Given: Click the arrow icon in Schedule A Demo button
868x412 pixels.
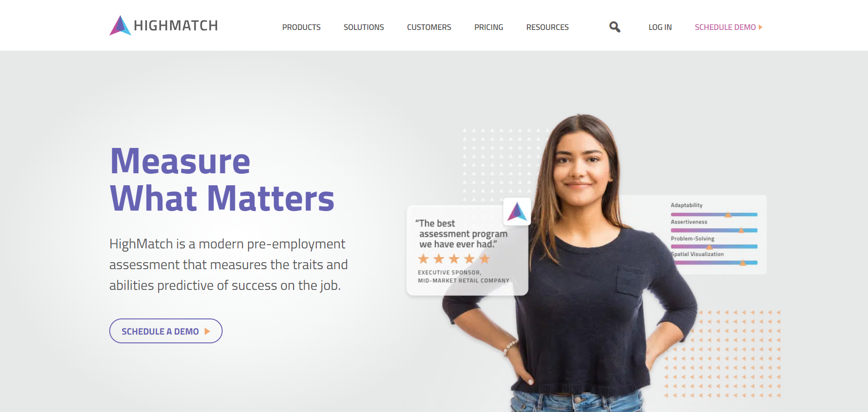Looking at the screenshot, I should point(207,331).
